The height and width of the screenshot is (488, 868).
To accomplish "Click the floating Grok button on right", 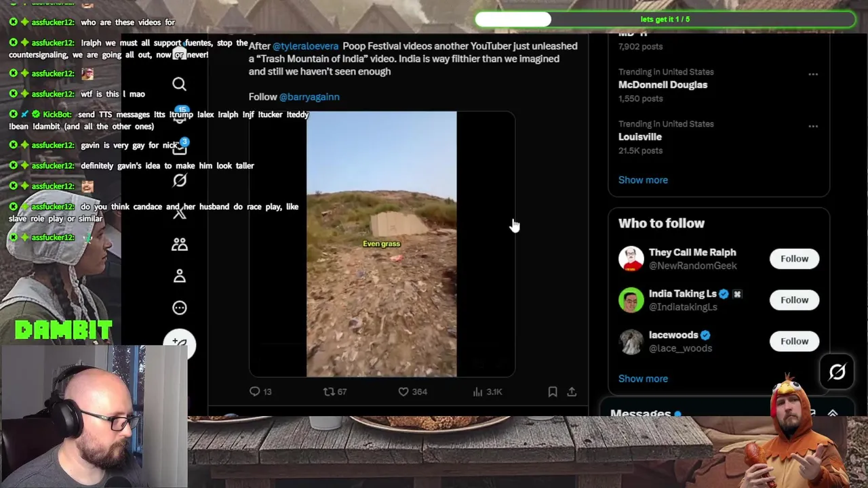I will pyautogui.click(x=837, y=371).
